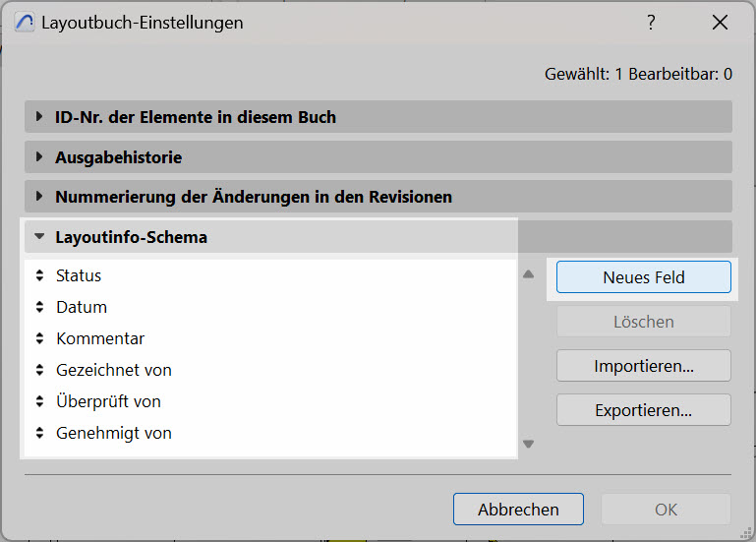Click the reorder handle beside Überprüft von

(x=40, y=401)
